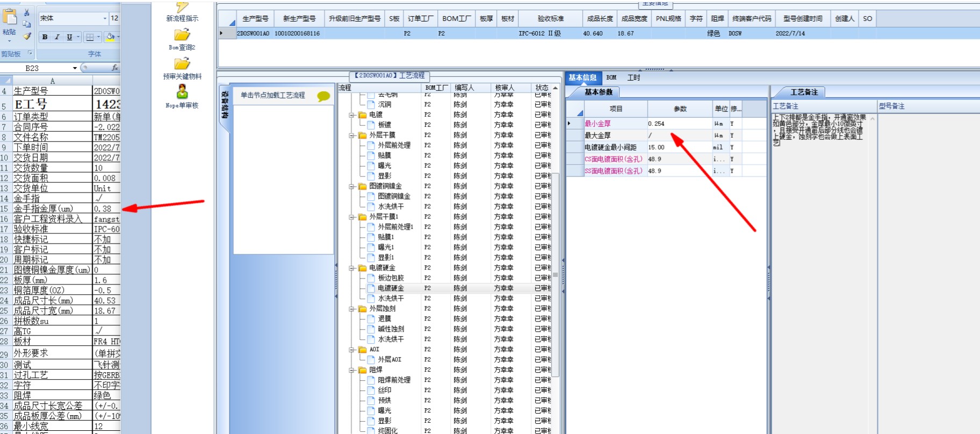
Task: Collapse the 外层干膜1 folder node
Action: pos(351,217)
